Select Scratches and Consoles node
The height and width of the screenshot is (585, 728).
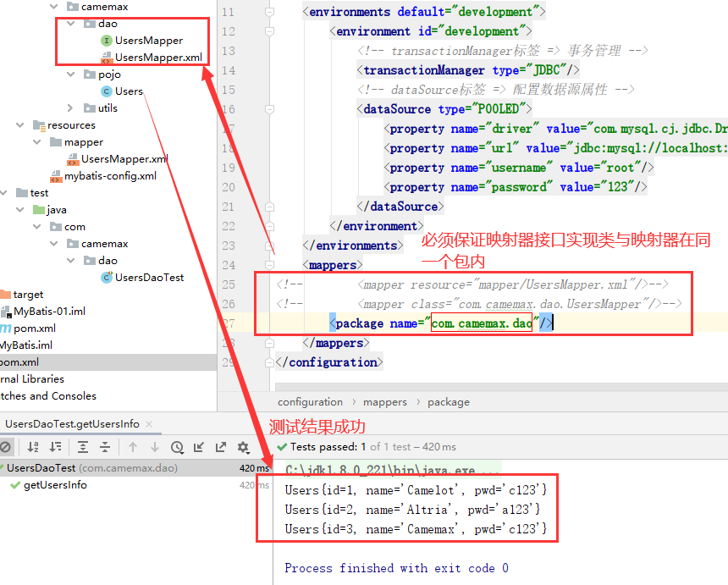[x=48, y=396]
